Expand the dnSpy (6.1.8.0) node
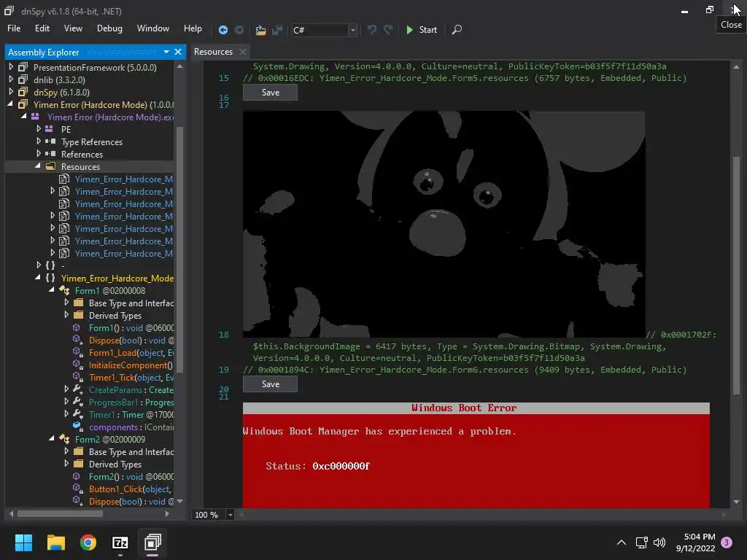747x560 pixels. click(11, 92)
